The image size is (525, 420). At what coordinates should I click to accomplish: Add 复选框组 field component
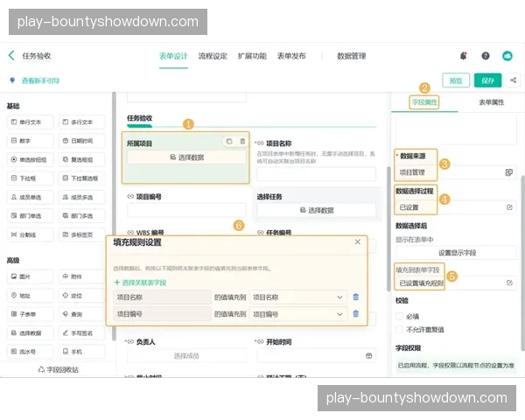(81, 159)
